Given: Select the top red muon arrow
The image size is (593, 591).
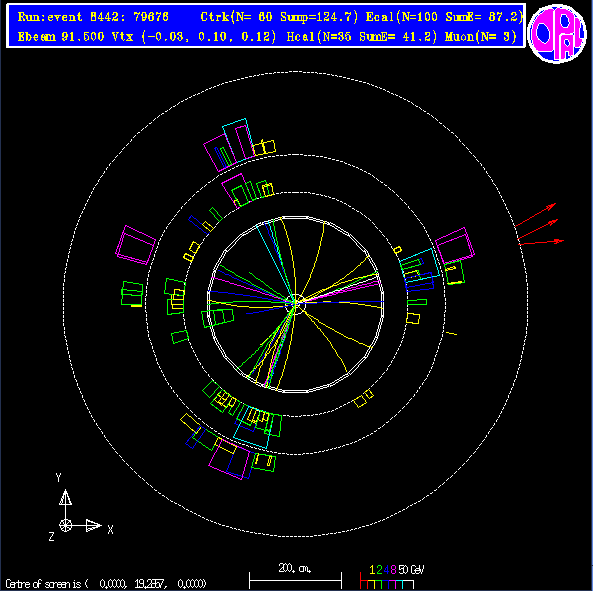Looking at the screenshot, I should [x=536, y=215].
